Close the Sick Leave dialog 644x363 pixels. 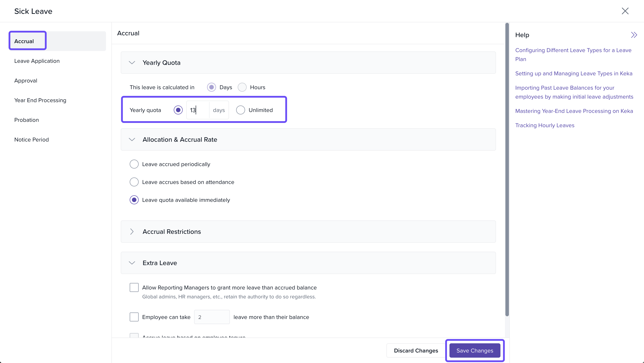625,11
